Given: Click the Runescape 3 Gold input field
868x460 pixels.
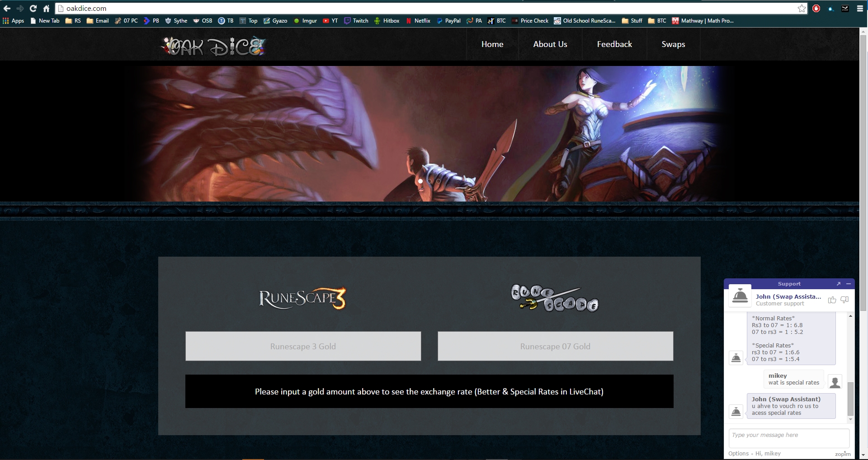Looking at the screenshot, I should (303, 346).
